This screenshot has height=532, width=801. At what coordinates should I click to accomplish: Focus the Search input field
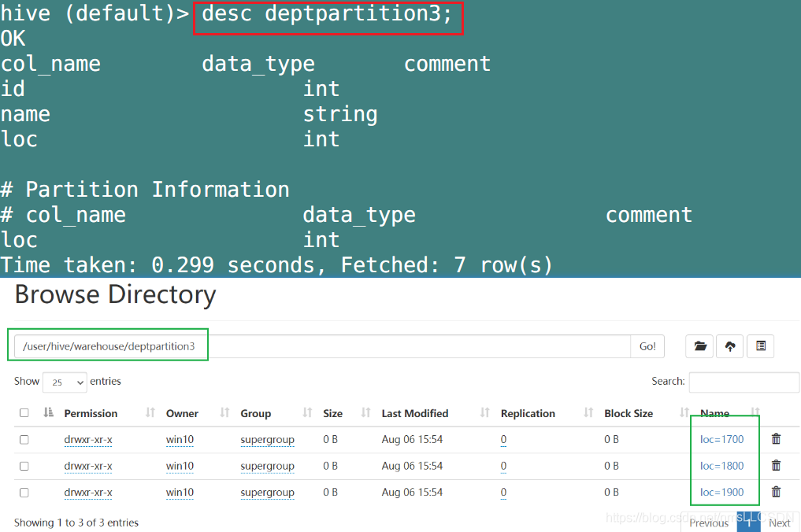pos(744,382)
